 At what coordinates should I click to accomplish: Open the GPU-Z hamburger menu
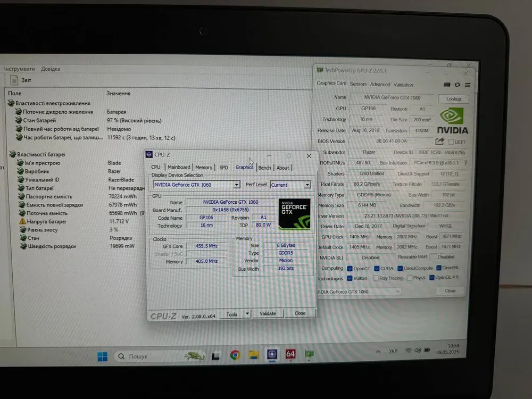(x=468, y=85)
